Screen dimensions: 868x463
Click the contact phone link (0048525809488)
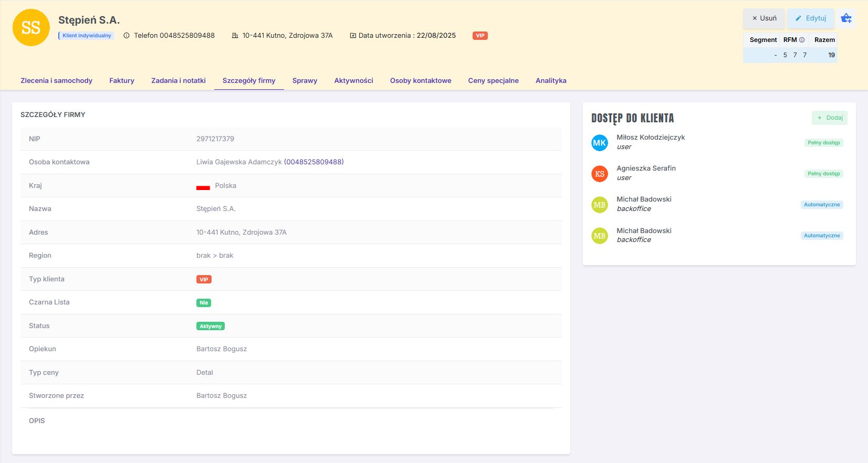point(313,162)
